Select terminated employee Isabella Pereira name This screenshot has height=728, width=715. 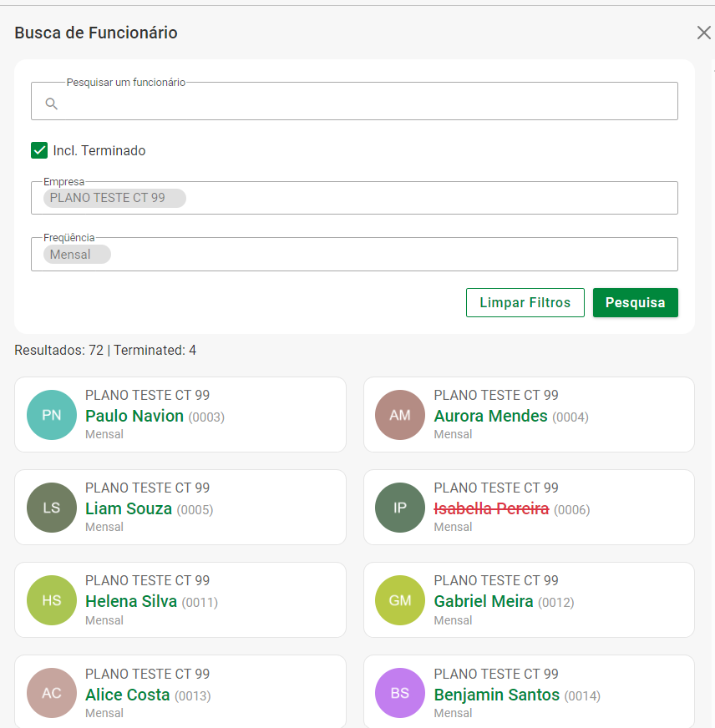[x=491, y=508]
